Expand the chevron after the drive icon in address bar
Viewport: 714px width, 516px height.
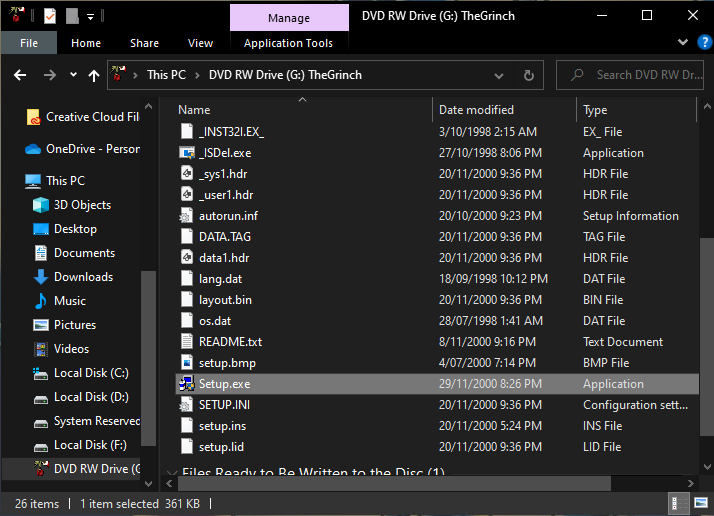135,76
